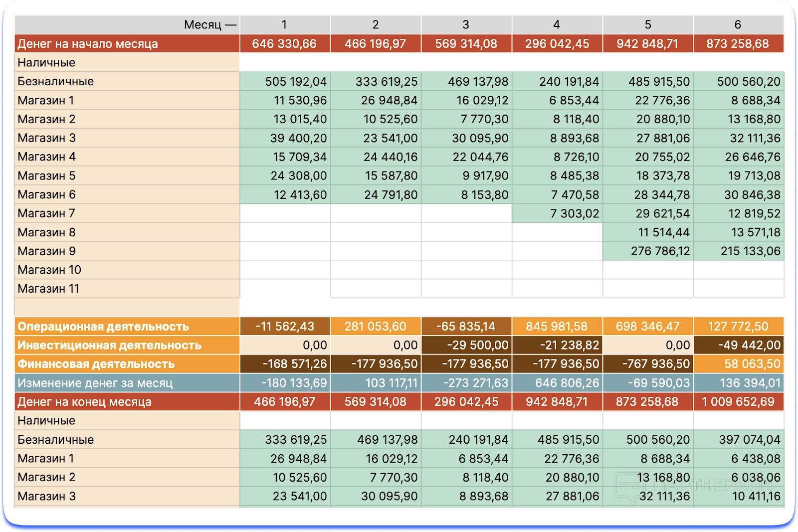The height and width of the screenshot is (532, 798).
Task: Click the empty Магазин 10 cell for month 3
Action: click(466, 270)
